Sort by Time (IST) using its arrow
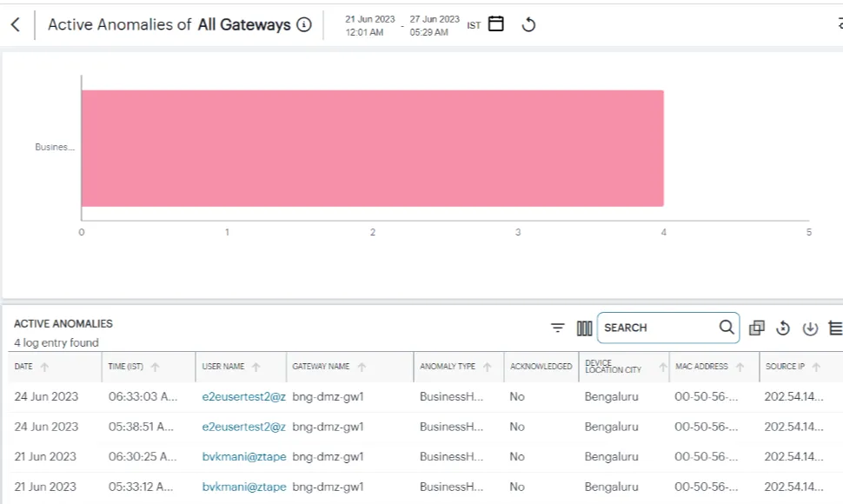Image resolution: width=843 pixels, height=504 pixels. point(155,367)
